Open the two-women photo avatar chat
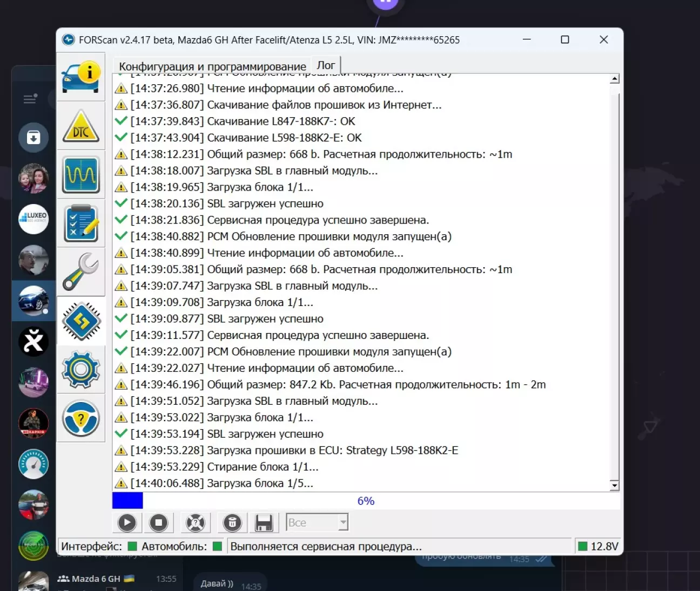Screen dimensions: 700x591 [33, 178]
